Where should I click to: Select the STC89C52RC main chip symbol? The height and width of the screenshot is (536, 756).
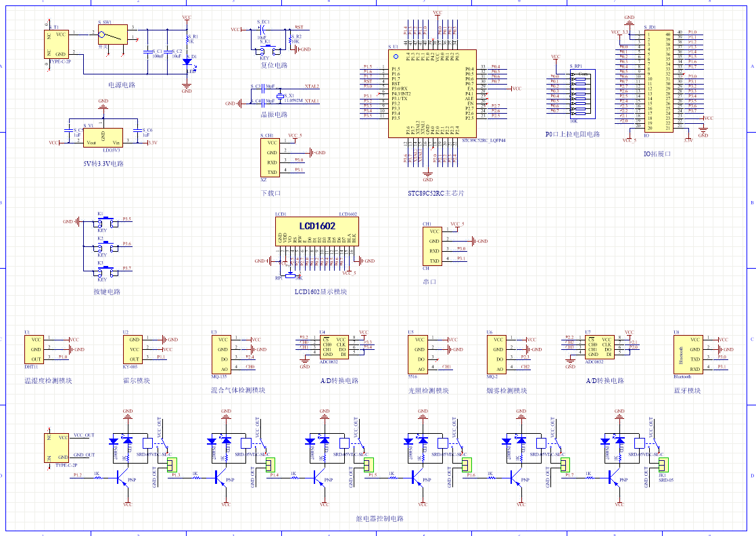coord(431,93)
